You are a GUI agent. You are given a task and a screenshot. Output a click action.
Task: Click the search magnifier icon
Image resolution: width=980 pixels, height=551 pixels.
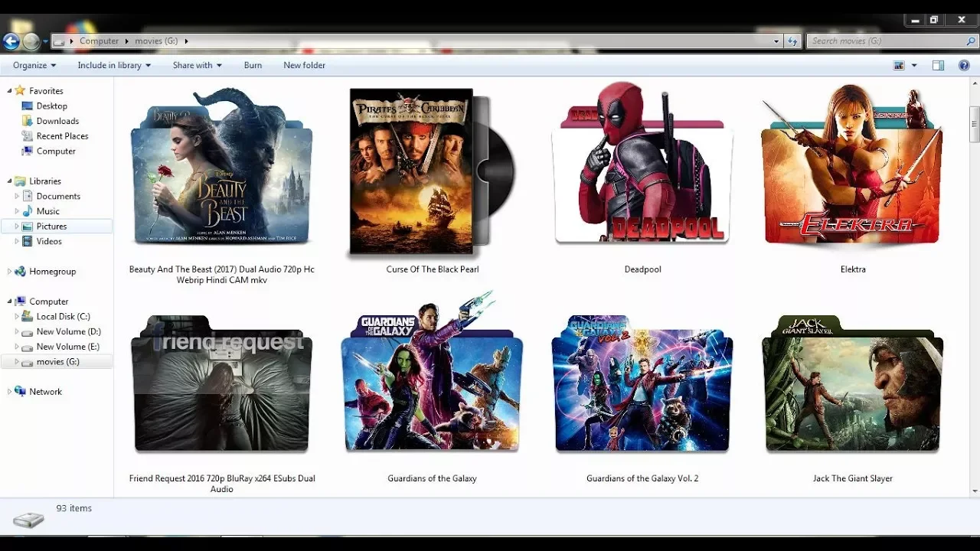[x=971, y=41]
